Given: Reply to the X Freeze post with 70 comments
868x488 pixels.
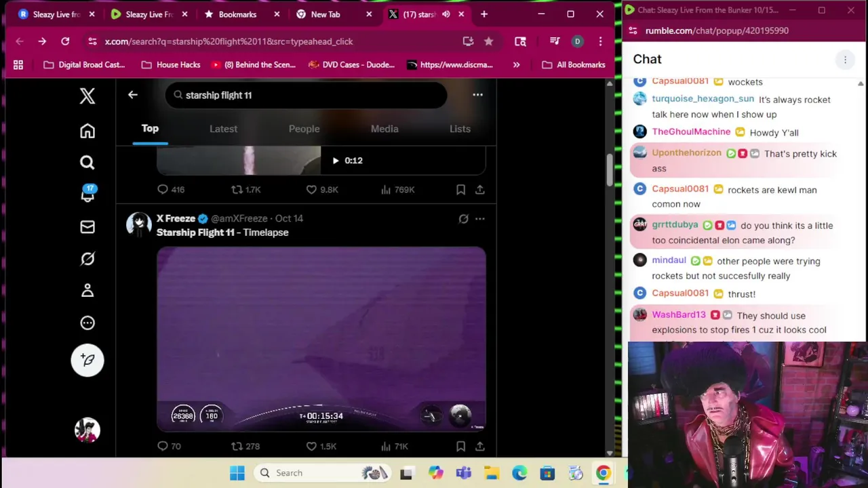Looking at the screenshot, I should (169, 446).
